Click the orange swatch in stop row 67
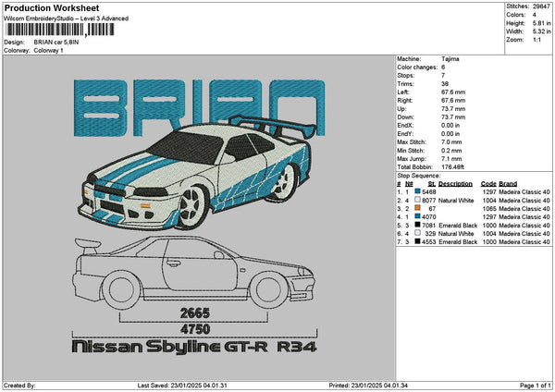 pos(418,208)
